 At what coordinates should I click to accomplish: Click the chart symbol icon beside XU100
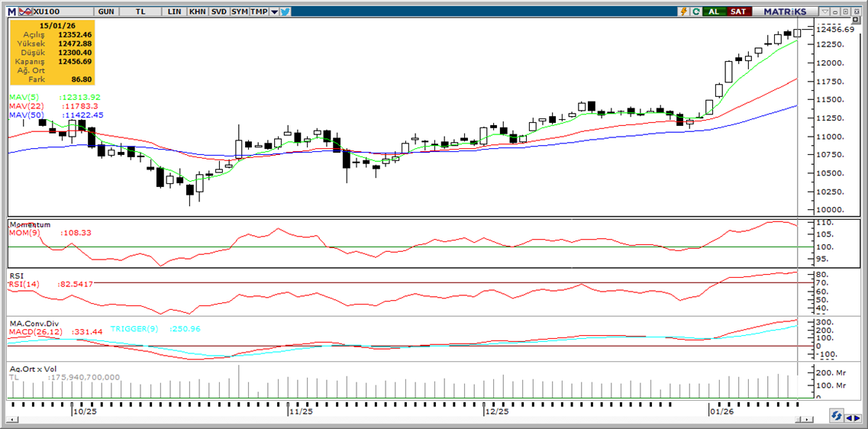(27, 11)
